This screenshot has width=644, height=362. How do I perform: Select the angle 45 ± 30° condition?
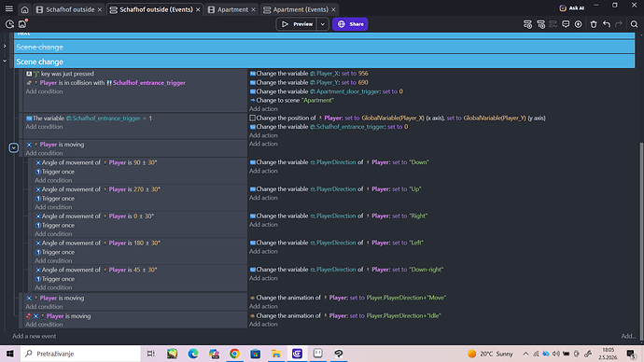click(96, 270)
